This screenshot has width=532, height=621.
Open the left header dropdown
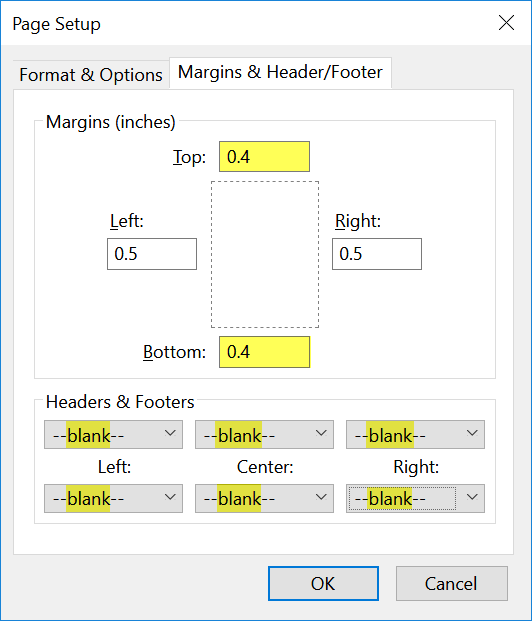(x=113, y=434)
